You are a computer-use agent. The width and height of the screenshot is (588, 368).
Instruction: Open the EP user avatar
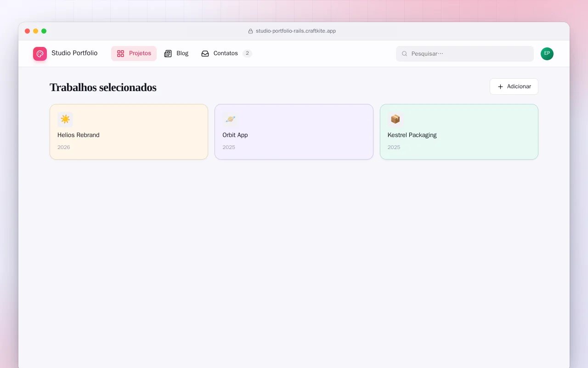(x=547, y=54)
